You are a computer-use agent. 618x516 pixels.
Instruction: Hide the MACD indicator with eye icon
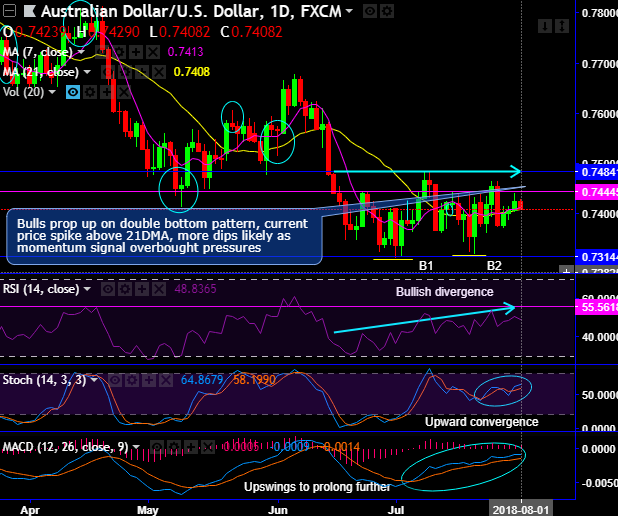coord(157,447)
